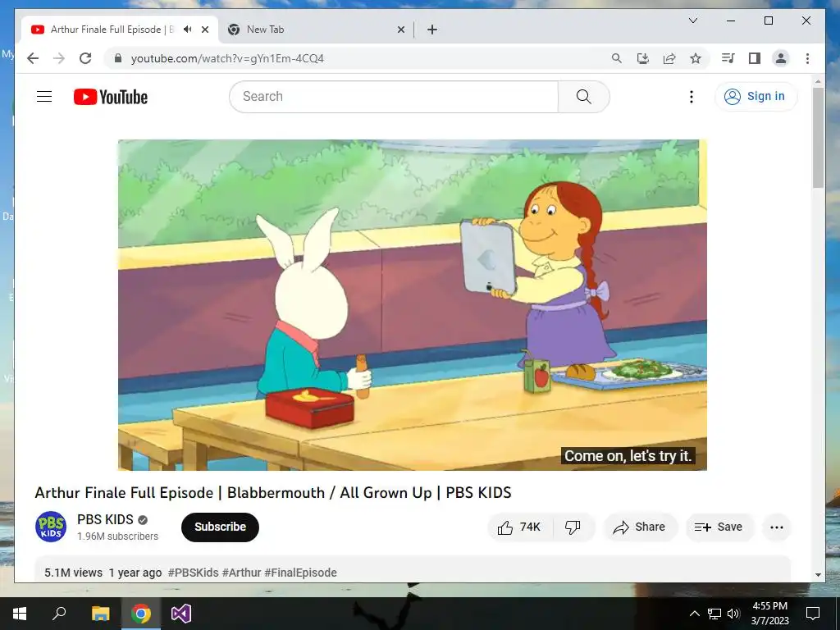Image resolution: width=840 pixels, height=630 pixels.
Task: View site info via lock icon
Action: point(118,58)
